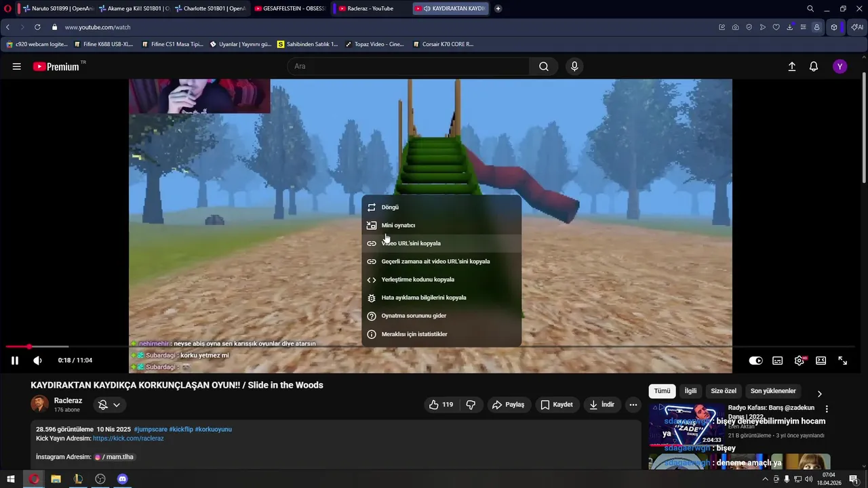Open options for Radyo Kafası video

click(827, 409)
